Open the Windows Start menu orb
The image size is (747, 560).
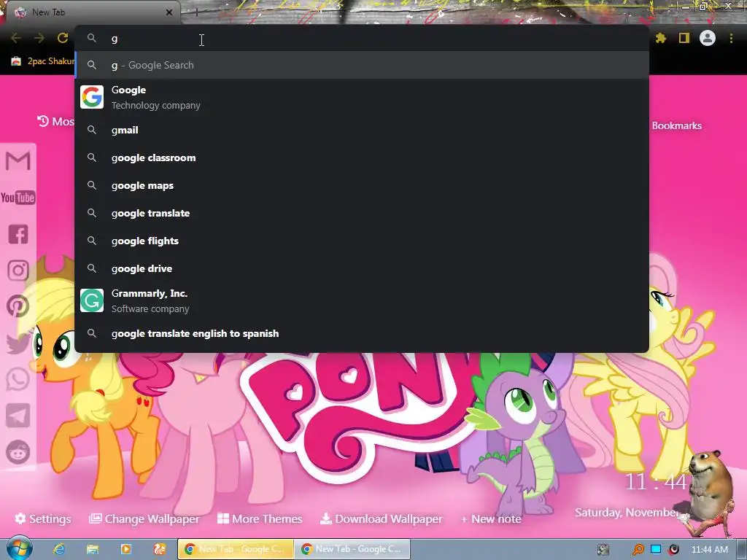(20, 548)
